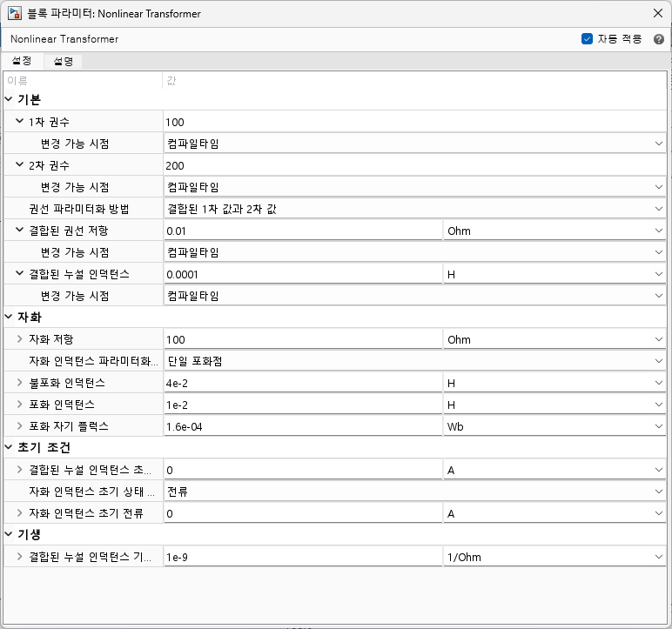Open the Ohm unit dropdown for 자화 저항
The image size is (672, 629).
click(x=554, y=340)
